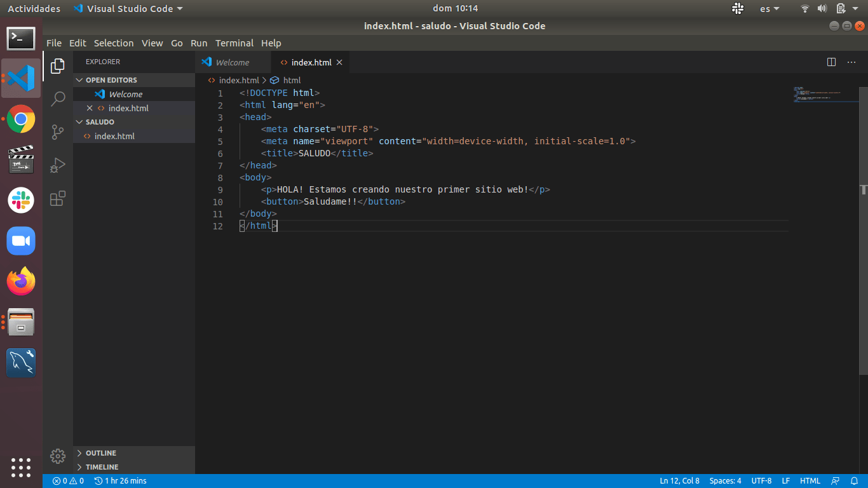Open the clipboard tray indicator
The height and width of the screenshot is (488, 868).
pos(841,8)
